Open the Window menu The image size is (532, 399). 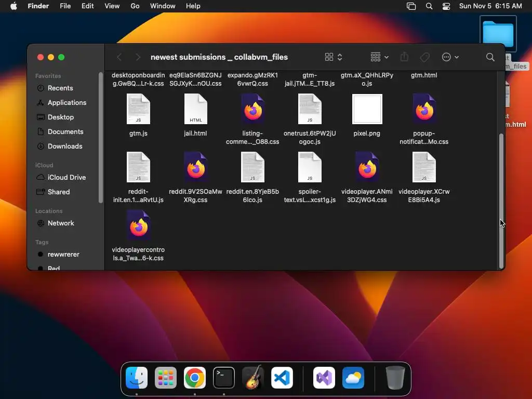[163, 6]
